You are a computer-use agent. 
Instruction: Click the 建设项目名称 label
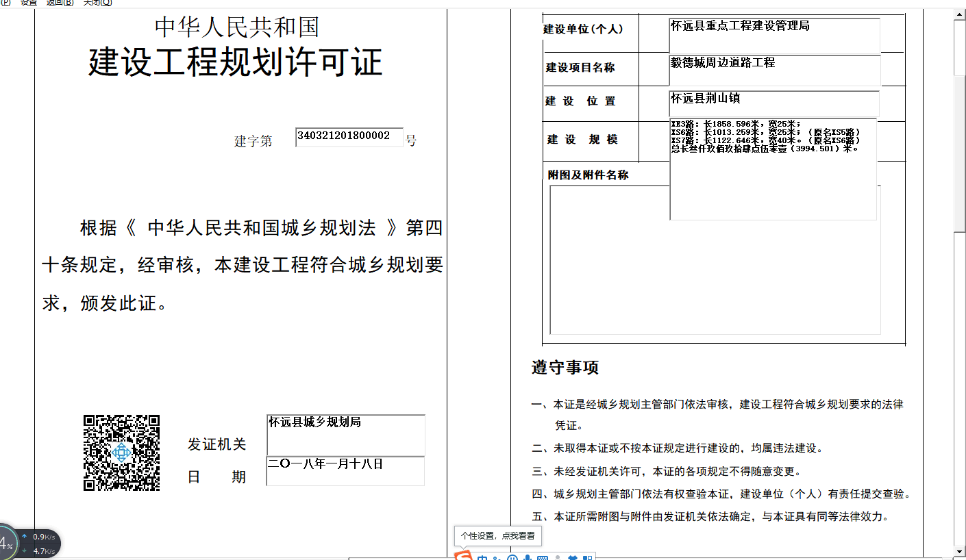[580, 68]
